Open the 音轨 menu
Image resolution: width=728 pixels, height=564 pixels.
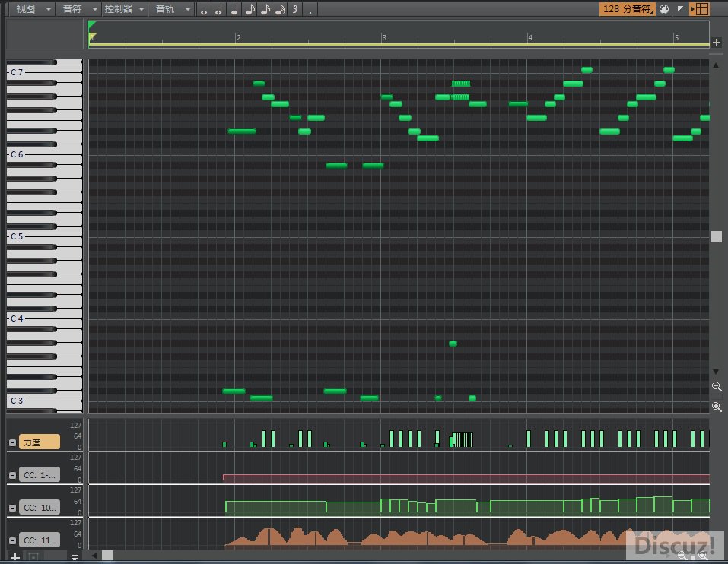pyautogui.click(x=172, y=9)
